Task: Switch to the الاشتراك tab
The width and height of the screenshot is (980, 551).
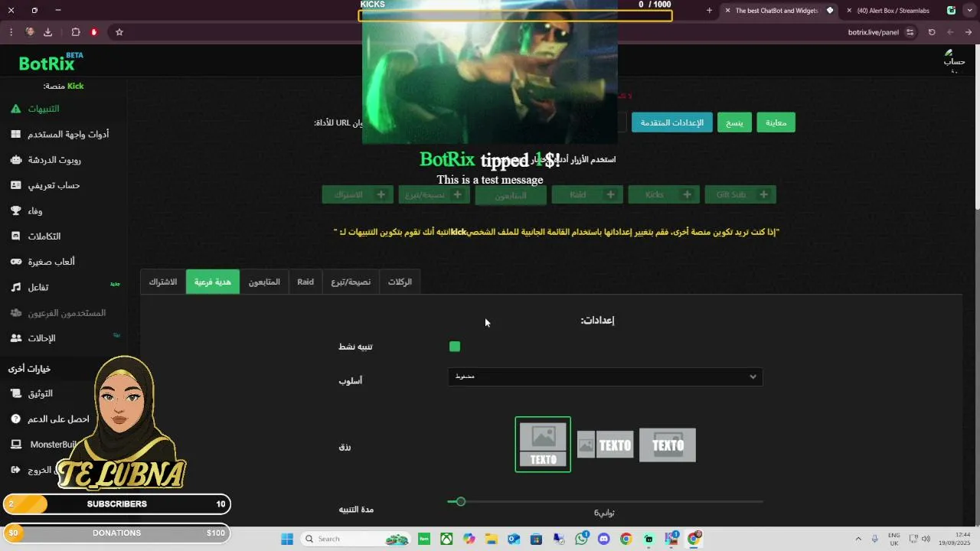Action: (x=163, y=282)
